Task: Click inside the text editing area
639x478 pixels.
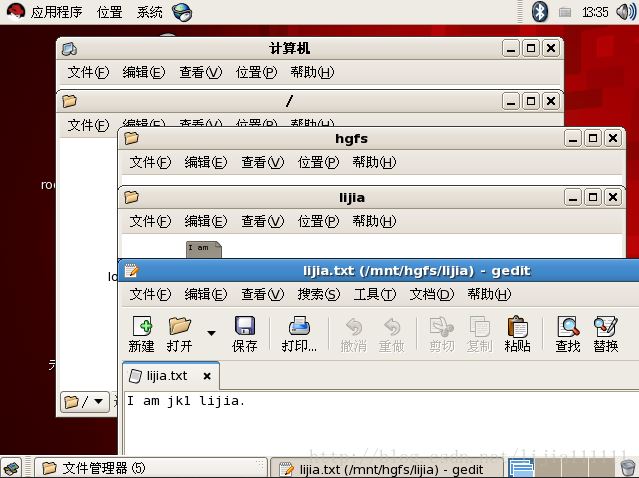Action: [x=380, y=430]
